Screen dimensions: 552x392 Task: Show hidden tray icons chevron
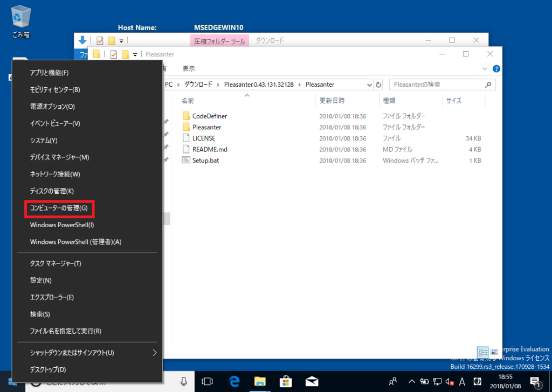pyautogui.click(x=411, y=382)
